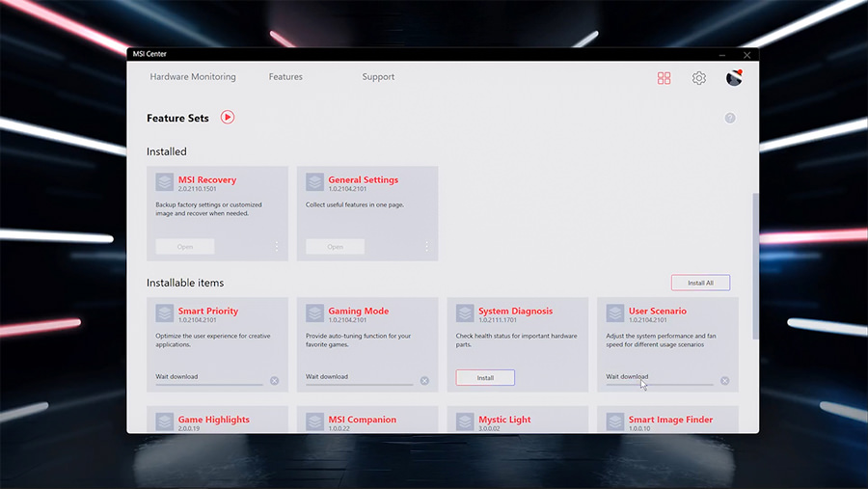Open General Settings feature

[335, 247]
